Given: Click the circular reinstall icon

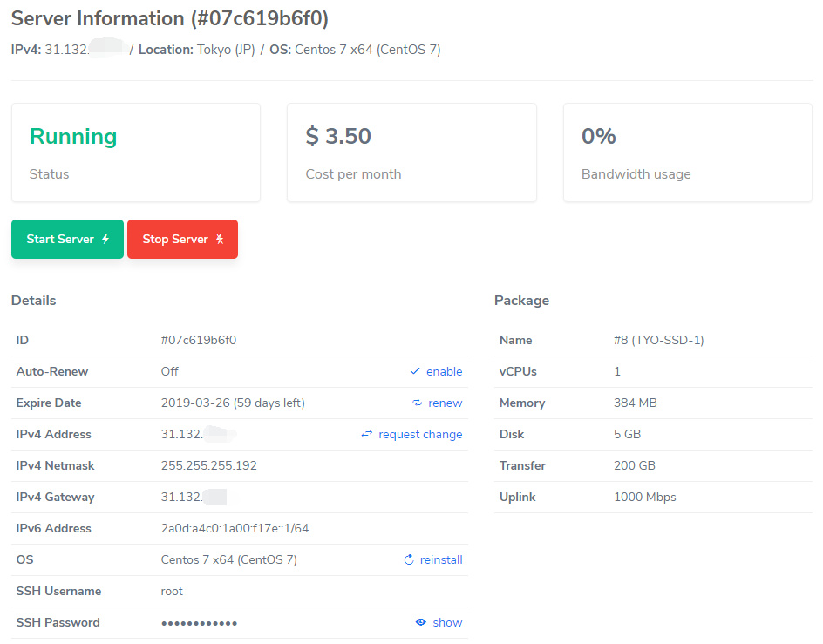Looking at the screenshot, I should [x=409, y=560].
